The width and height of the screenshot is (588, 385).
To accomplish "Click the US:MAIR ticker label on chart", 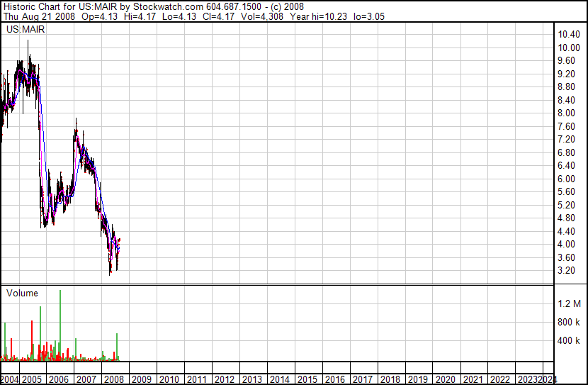I will [26, 30].
